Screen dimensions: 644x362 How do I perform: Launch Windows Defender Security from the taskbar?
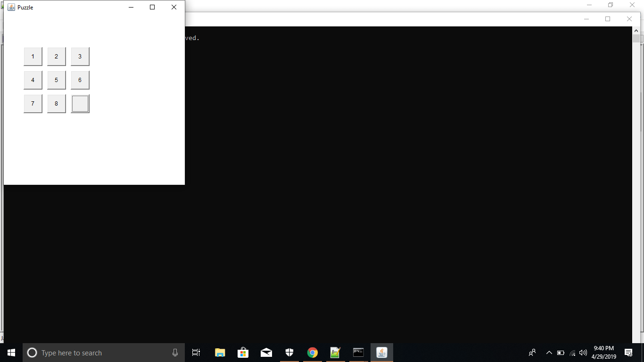[x=289, y=352]
